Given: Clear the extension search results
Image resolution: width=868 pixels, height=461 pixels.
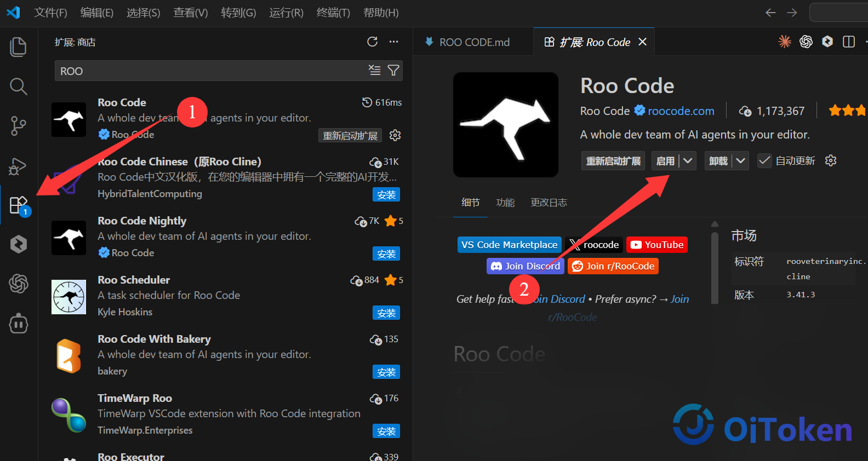Looking at the screenshot, I should tap(375, 70).
